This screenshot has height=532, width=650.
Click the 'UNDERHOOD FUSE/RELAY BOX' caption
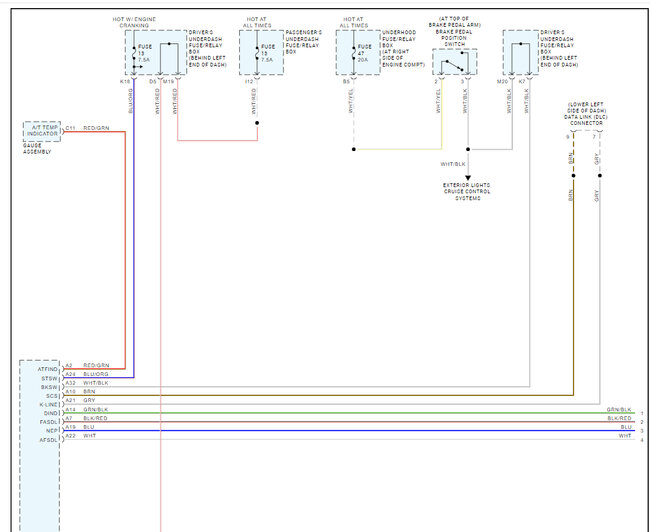(x=403, y=49)
